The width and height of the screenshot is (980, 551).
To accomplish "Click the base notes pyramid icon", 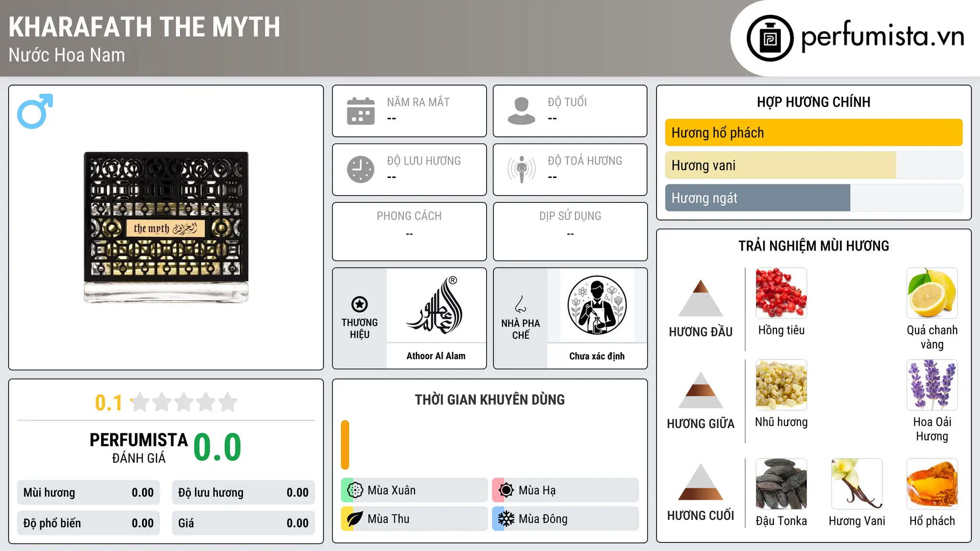I will pyautogui.click(x=701, y=482).
